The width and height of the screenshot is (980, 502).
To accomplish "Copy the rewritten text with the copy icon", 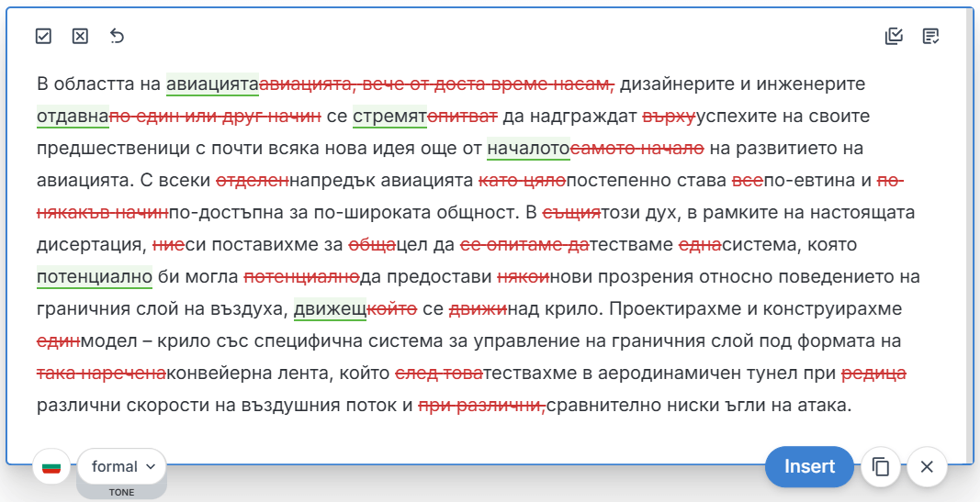I will [881, 466].
